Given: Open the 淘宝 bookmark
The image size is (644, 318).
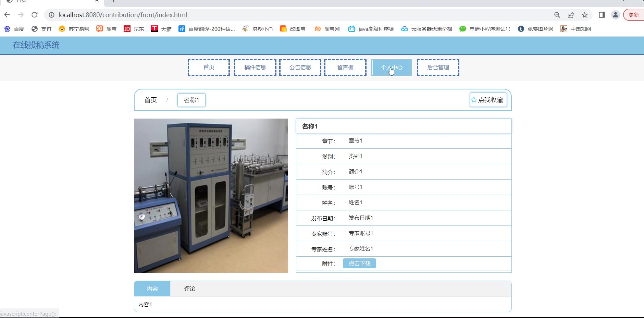Looking at the screenshot, I should [107, 29].
